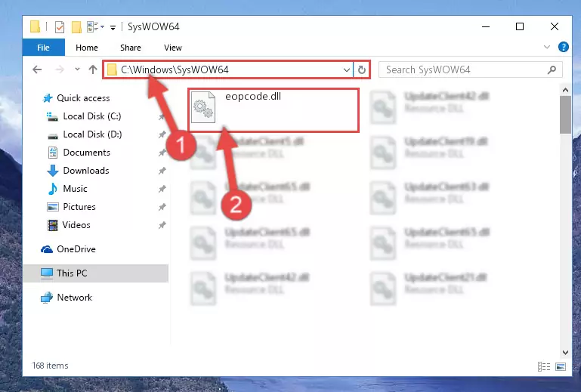This screenshot has width=581, height=392.
Task: Open Videos in the sidebar
Action: coord(76,225)
